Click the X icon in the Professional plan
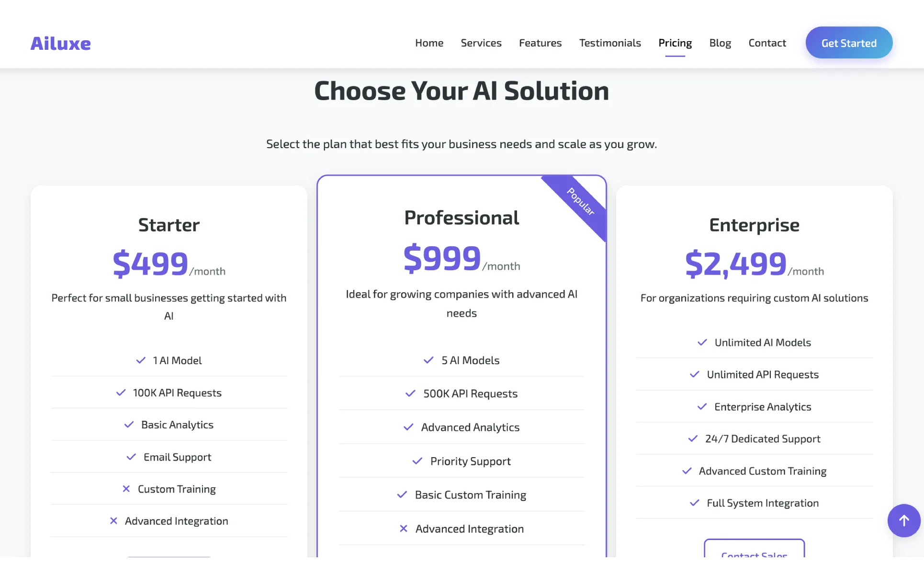Image resolution: width=924 pixels, height=575 pixels. (x=404, y=529)
